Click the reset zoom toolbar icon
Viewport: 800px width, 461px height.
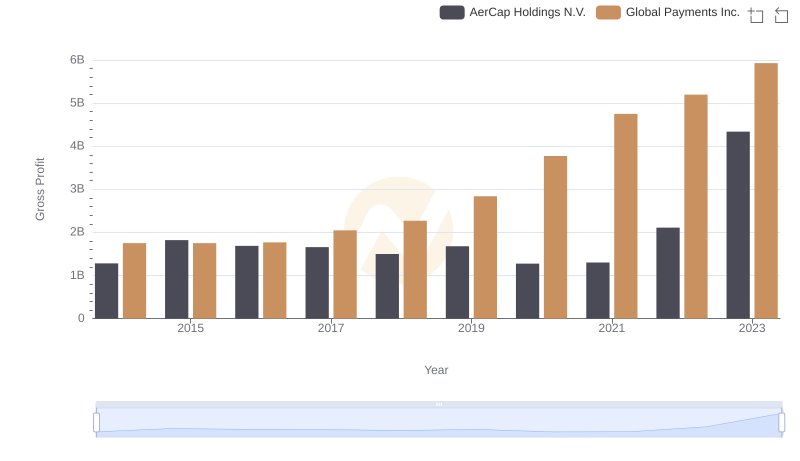[x=781, y=15]
